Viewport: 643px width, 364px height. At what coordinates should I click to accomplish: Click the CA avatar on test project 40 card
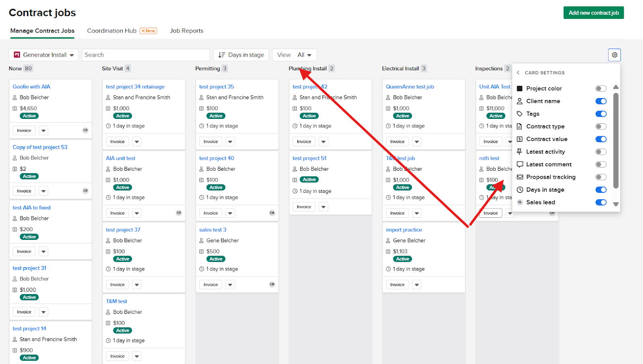pos(272,213)
